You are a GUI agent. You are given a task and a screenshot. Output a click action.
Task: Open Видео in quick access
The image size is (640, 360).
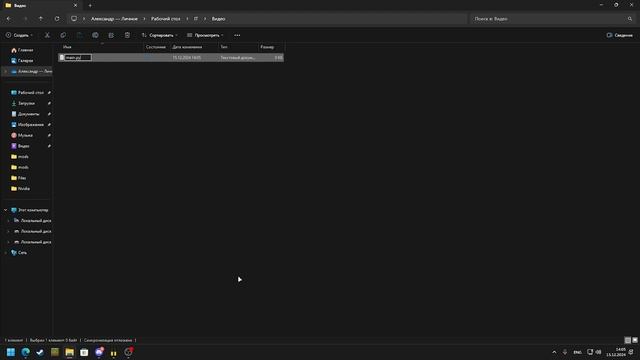coord(24,146)
